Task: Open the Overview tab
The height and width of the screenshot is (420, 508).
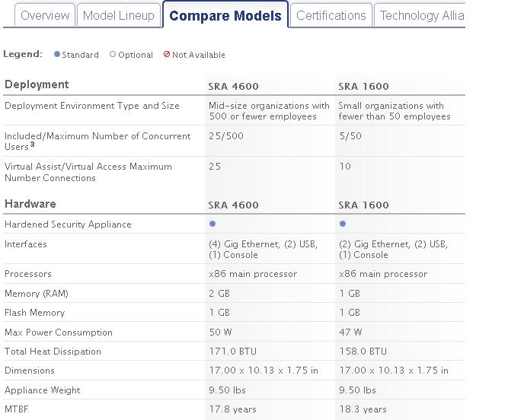Action: (x=45, y=15)
